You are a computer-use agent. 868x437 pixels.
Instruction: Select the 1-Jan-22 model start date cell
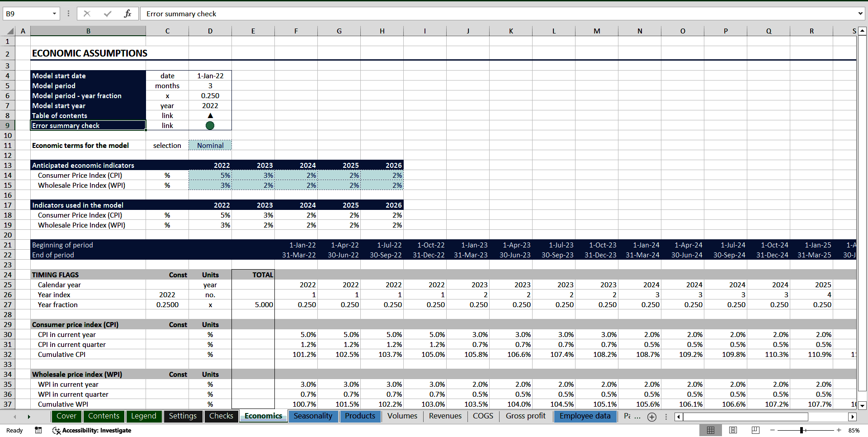coord(210,76)
